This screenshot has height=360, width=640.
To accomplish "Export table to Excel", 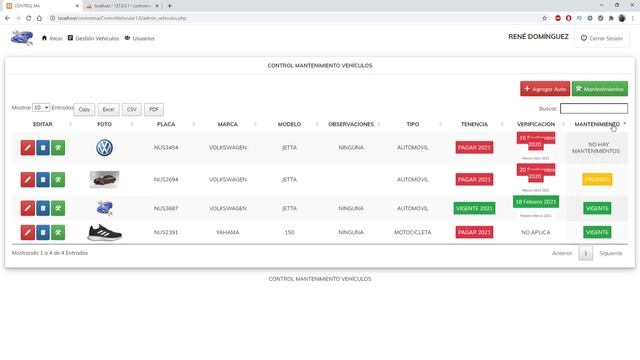I will (108, 109).
